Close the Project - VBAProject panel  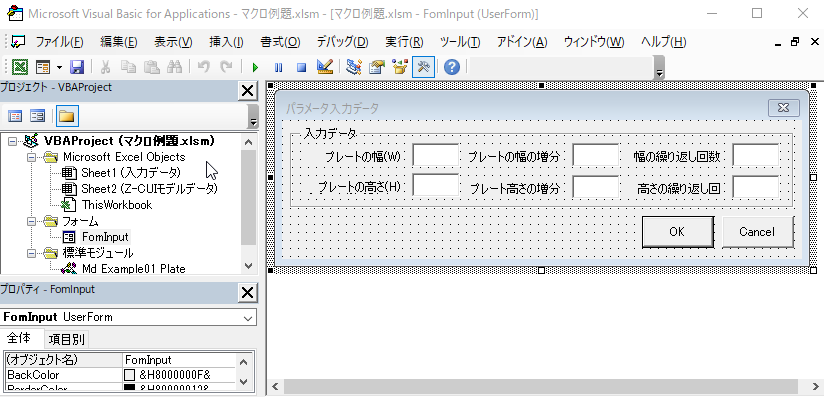(247, 91)
